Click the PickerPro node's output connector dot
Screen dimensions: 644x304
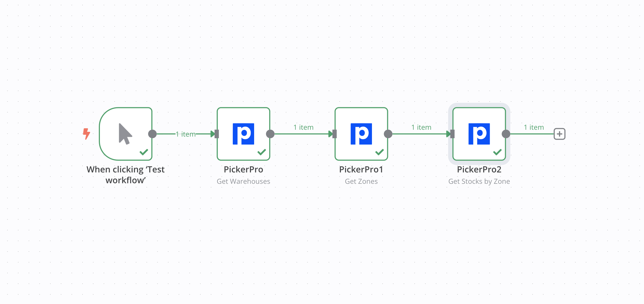point(270,134)
